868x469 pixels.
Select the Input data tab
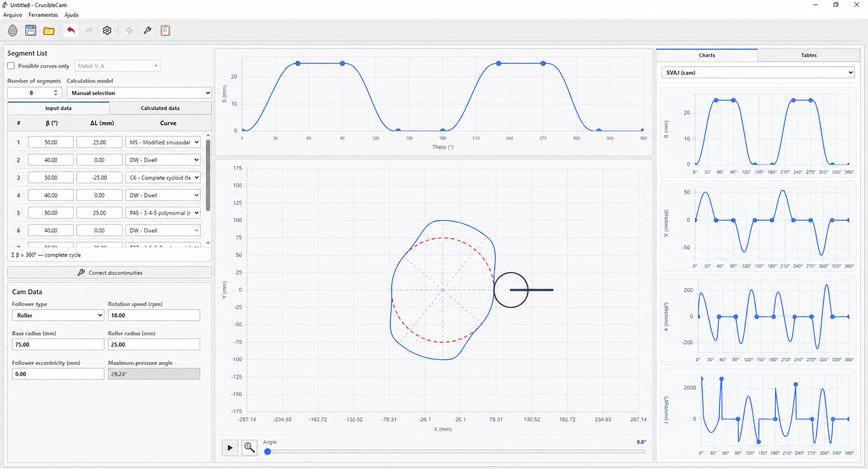[x=59, y=108]
